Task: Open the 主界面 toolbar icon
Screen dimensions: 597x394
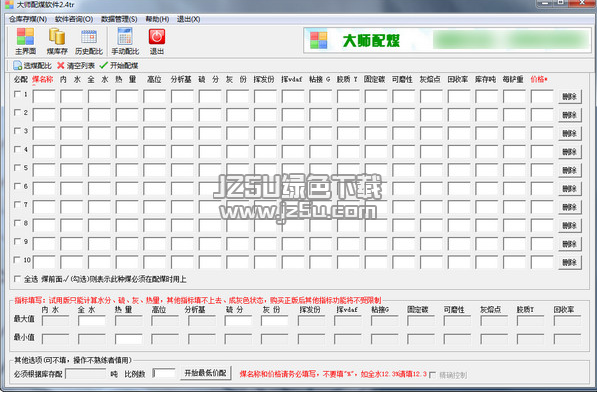Action: [x=25, y=37]
